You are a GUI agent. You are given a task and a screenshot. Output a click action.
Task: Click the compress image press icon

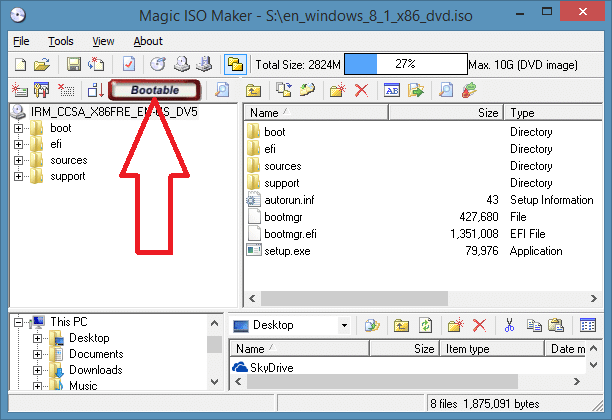tap(204, 64)
